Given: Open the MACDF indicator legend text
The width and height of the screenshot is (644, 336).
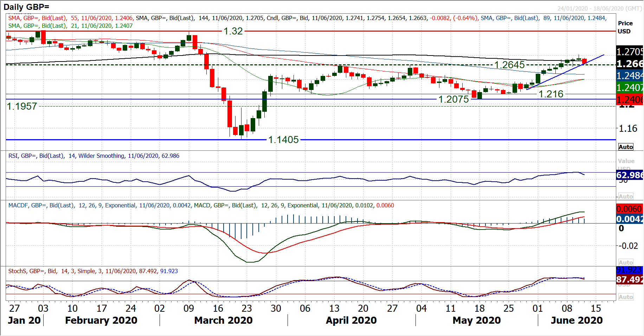Looking at the screenshot, I should (201, 205).
